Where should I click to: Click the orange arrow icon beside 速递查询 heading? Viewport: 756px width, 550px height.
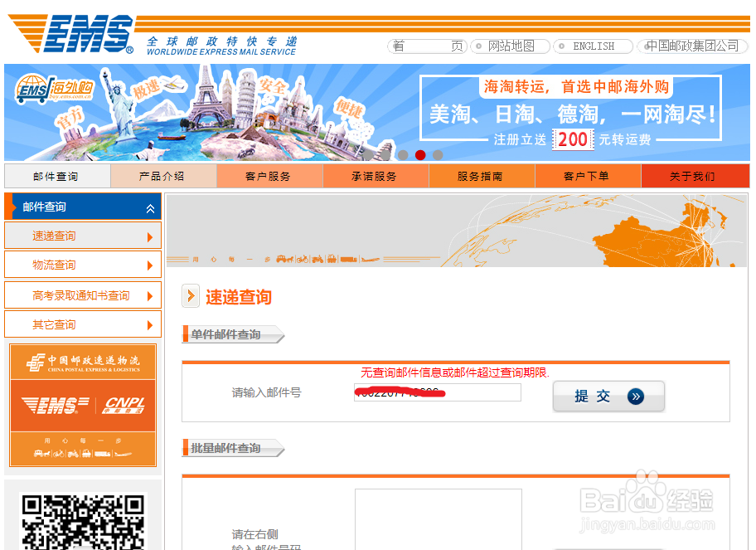click(192, 297)
